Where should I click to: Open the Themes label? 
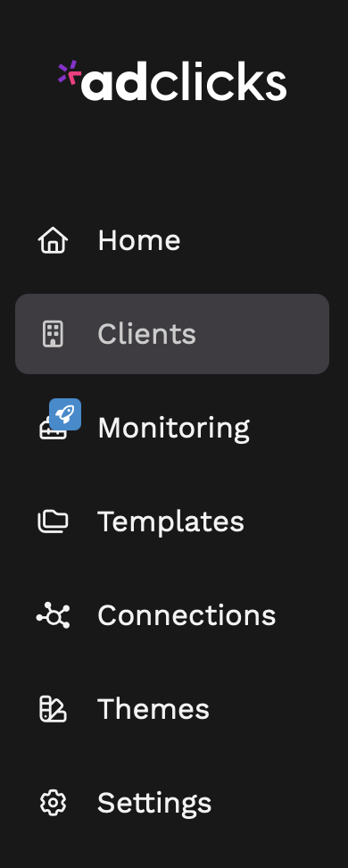tap(153, 709)
